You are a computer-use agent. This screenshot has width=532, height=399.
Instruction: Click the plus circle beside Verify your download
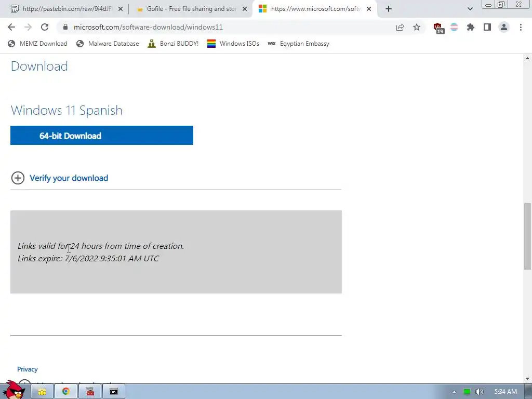(x=18, y=178)
